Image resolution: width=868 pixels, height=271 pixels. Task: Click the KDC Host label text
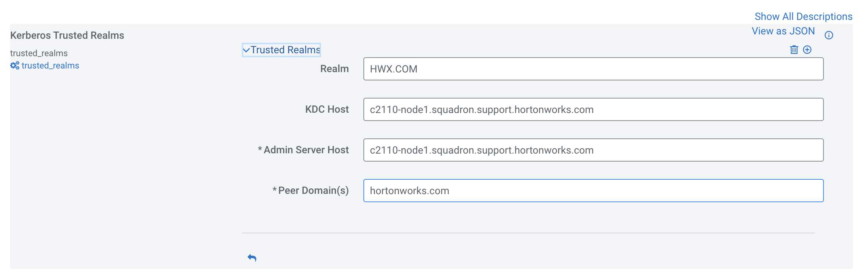tap(327, 109)
